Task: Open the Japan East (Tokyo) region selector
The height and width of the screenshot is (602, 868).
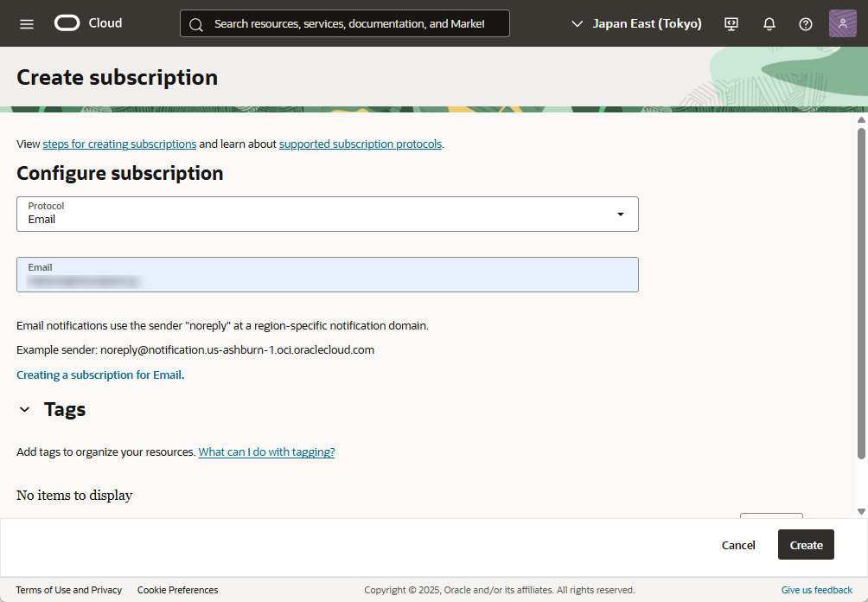Action: point(637,24)
